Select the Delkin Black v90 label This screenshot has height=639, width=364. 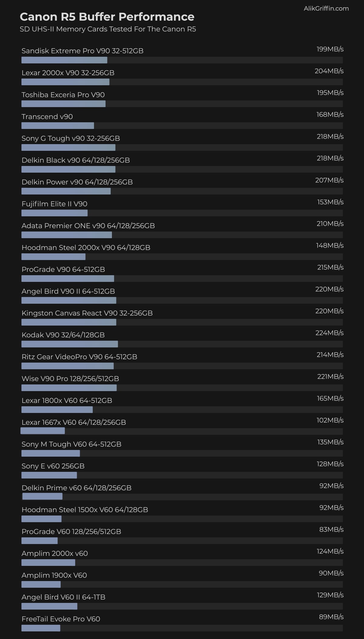click(76, 160)
